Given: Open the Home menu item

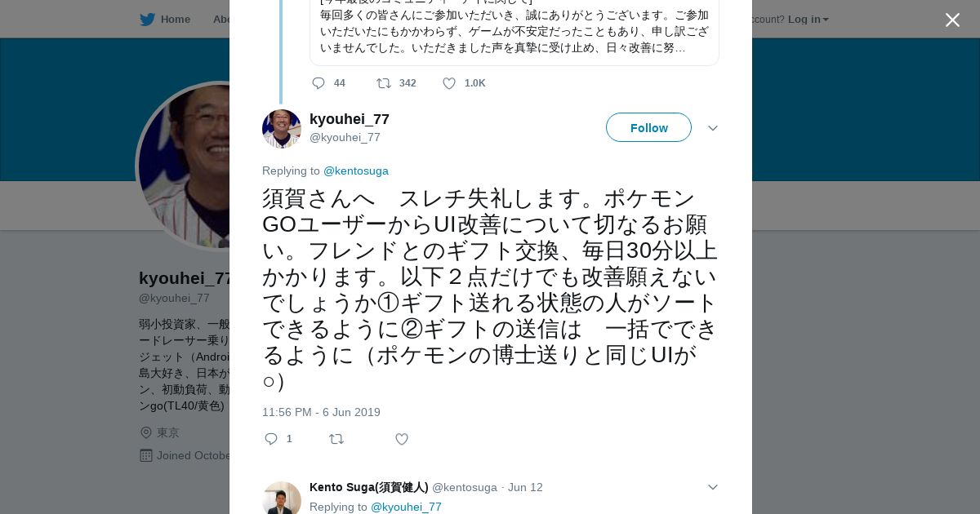Looking at the screenshot, I should pos(175,20).
